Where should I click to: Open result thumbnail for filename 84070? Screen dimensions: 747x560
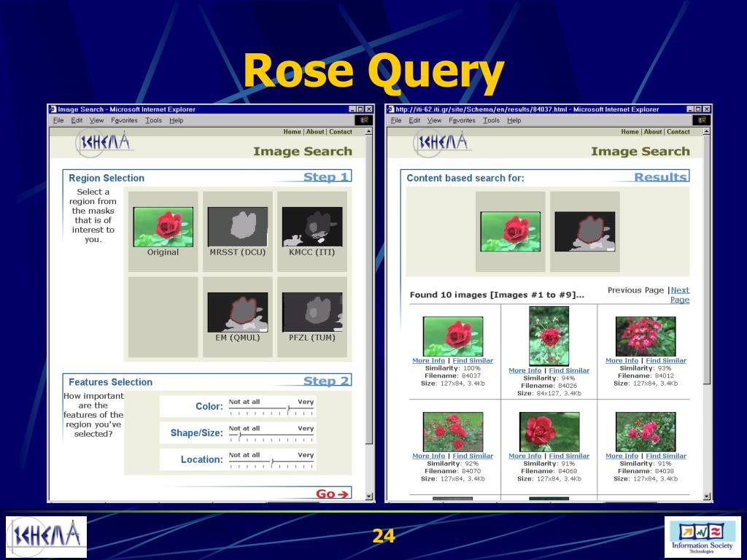(452, 432)
